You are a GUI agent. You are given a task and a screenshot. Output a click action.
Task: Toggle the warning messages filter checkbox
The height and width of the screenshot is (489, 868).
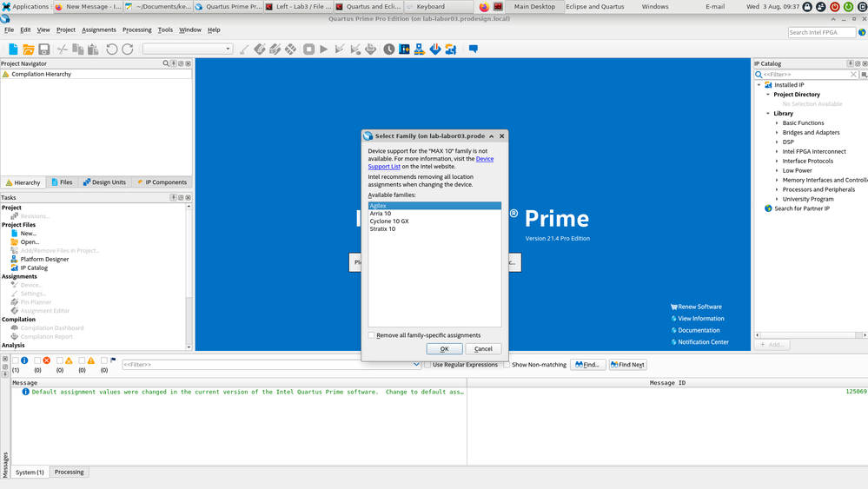pos(82,360)
